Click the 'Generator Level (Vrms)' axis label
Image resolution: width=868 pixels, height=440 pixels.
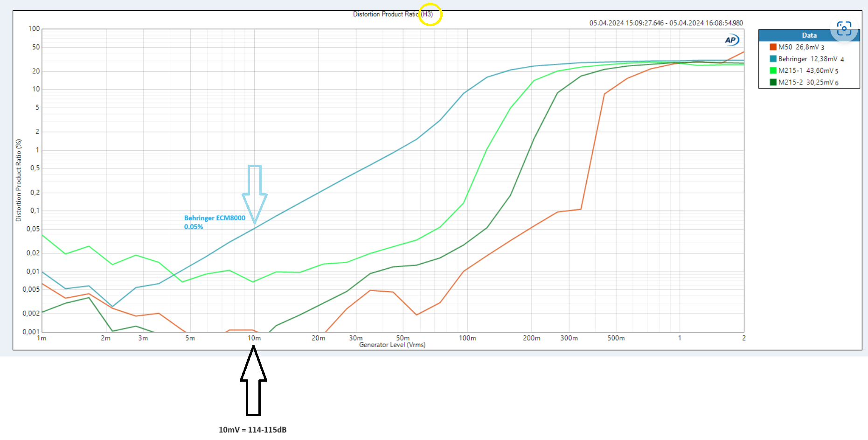click(x=392, y=345)
